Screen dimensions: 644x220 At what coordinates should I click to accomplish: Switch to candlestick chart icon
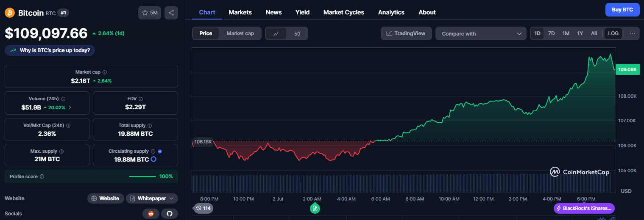(297, 33)
